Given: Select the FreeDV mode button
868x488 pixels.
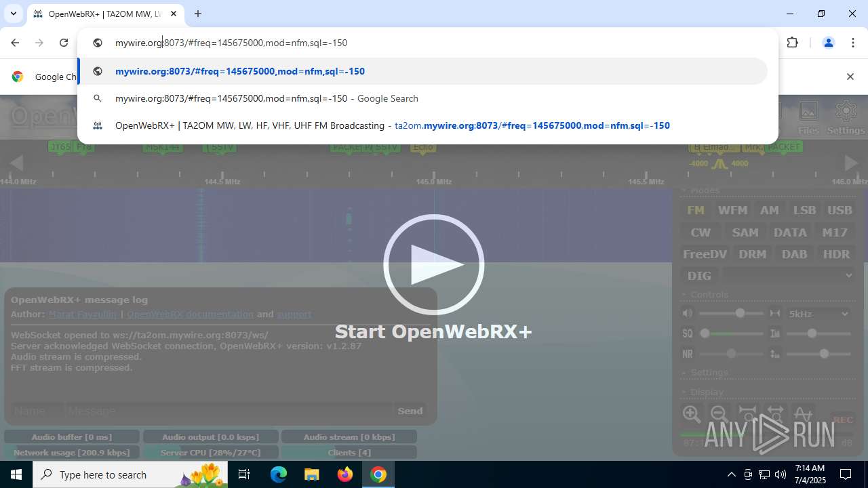Looking at the screenshot, I should (705, 254).
